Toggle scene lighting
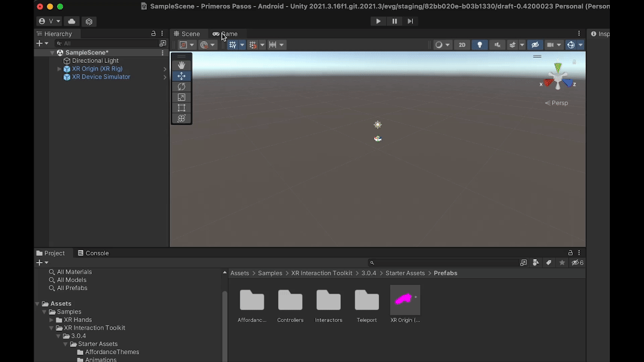 pyautogui.click(x=479, y=45)
